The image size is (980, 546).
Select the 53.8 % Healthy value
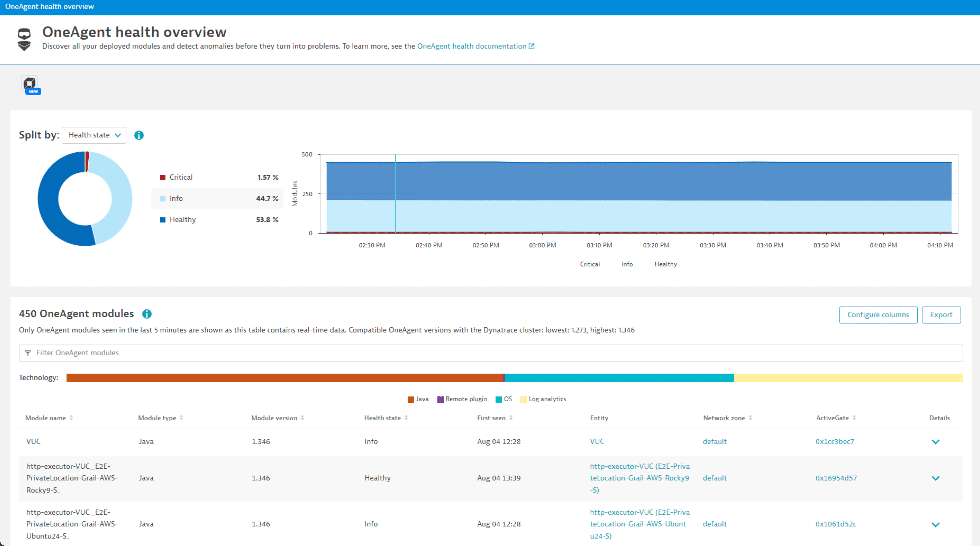tap(267, 220)
